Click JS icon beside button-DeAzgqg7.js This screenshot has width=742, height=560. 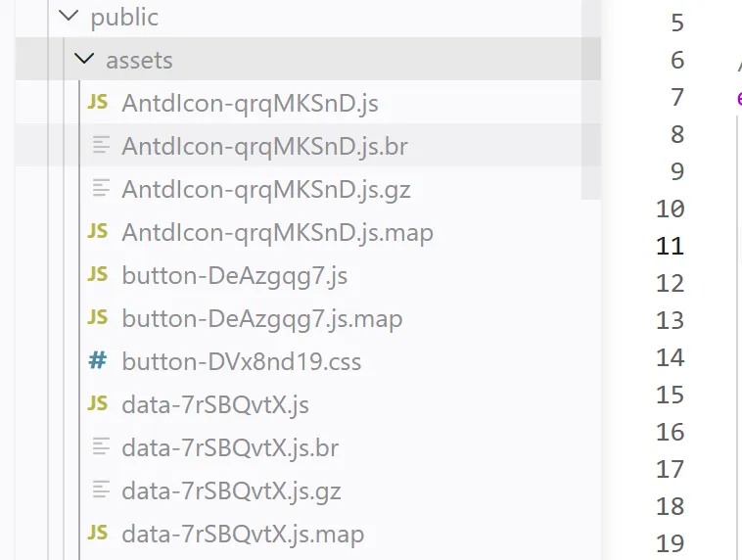[x=98, y=275]
